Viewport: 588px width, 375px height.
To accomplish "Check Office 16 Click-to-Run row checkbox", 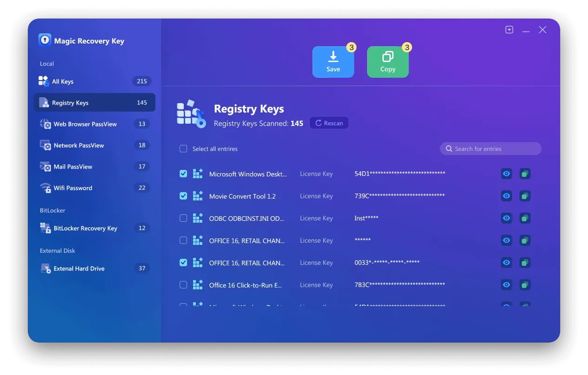I will tap(183, 285).
